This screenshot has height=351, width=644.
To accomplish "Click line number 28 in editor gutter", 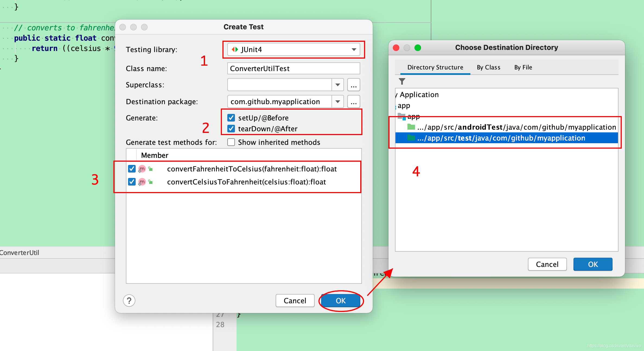I will [x=220, y=324].
